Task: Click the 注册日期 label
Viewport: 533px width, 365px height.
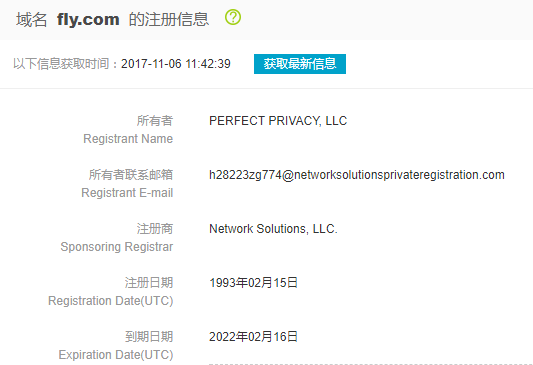Action: click(149, 282)
